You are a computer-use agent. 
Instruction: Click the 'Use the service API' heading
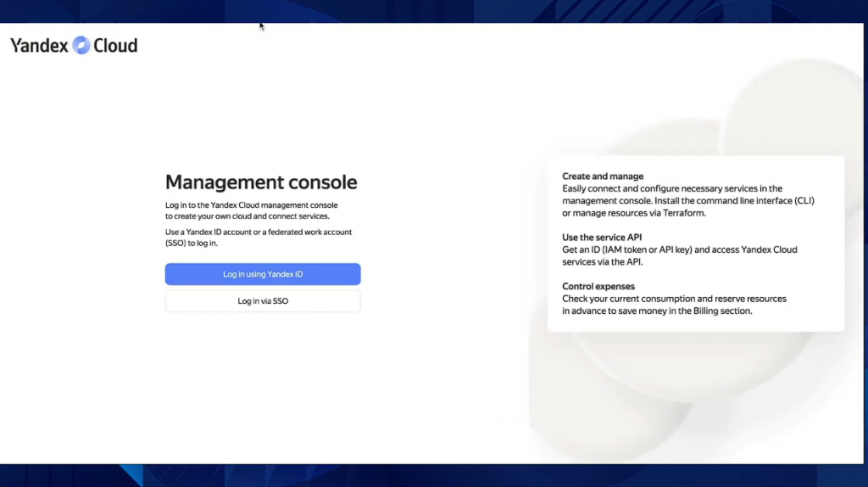(602, 237)
